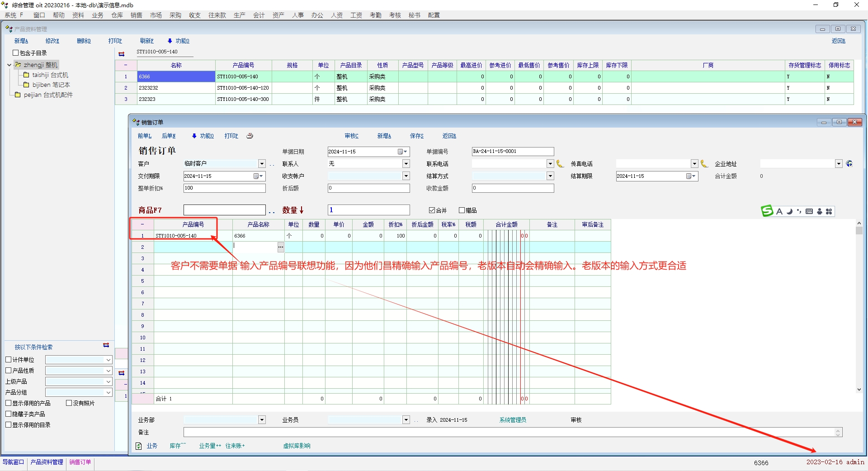Click the printer icon in sales order toolbar
This screenshot has width=868, height=471.
point(250,136)
